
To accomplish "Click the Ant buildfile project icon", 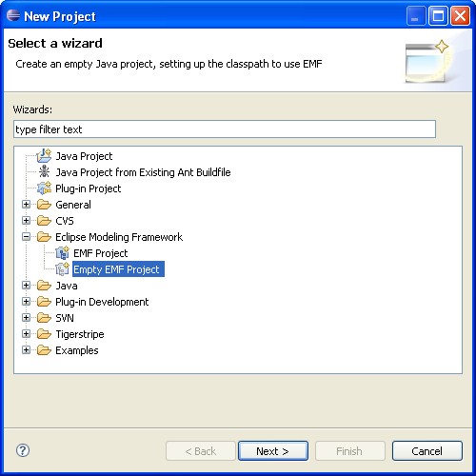I will 44,172.
